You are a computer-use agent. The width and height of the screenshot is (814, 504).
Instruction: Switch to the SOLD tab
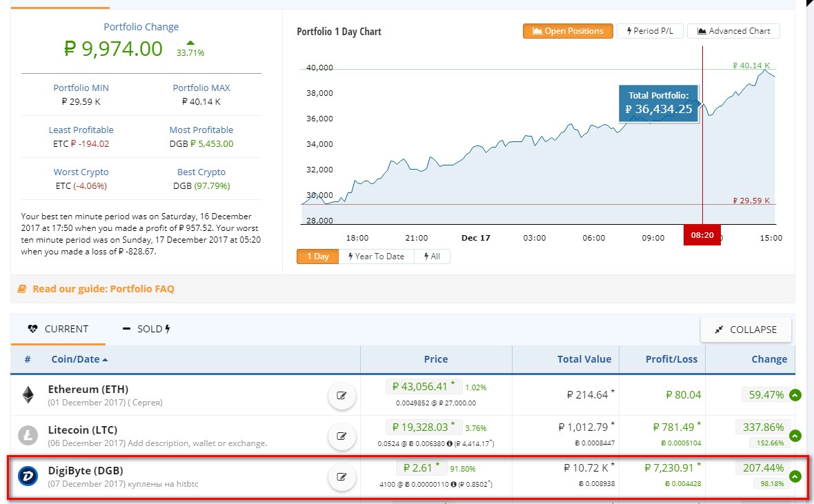click(146, 329)
